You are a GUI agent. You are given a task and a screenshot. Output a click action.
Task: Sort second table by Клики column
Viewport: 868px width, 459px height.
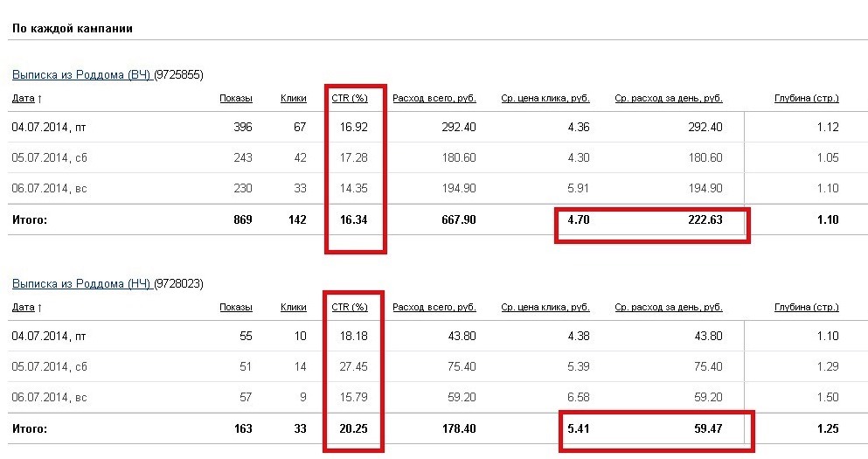pyautogui.click(x=294, y=307)
